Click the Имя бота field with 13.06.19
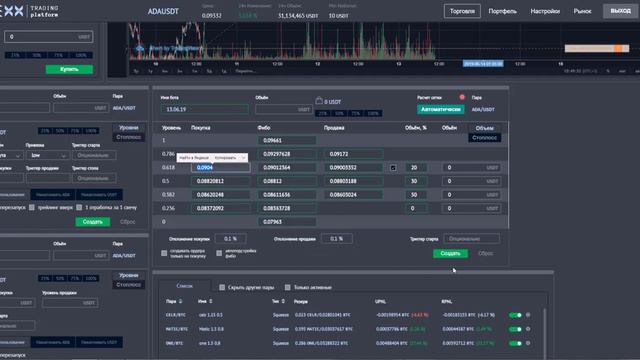640x360 pixels. [x=204, y=109]
